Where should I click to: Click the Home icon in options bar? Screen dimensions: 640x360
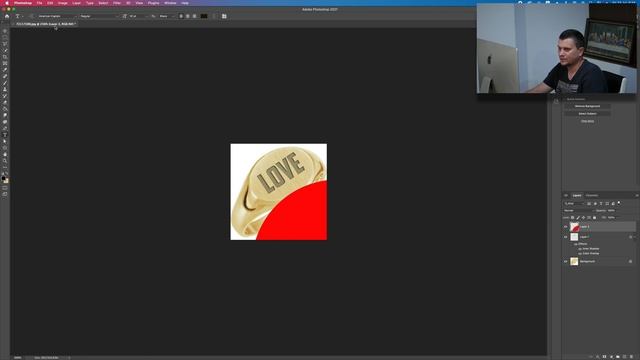(x=7, y=16)
